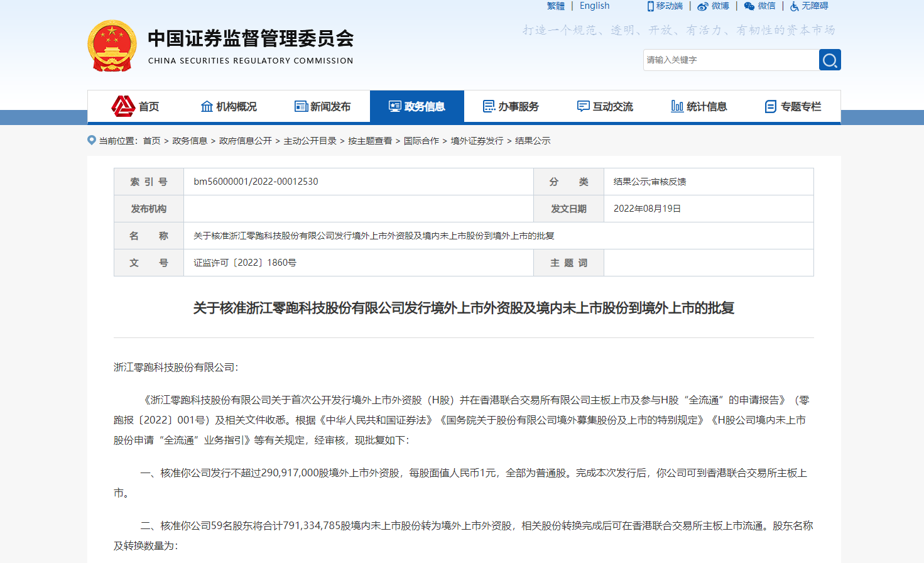
Task: Open the 专题专栏 menu item
Action: click(793, 107)
